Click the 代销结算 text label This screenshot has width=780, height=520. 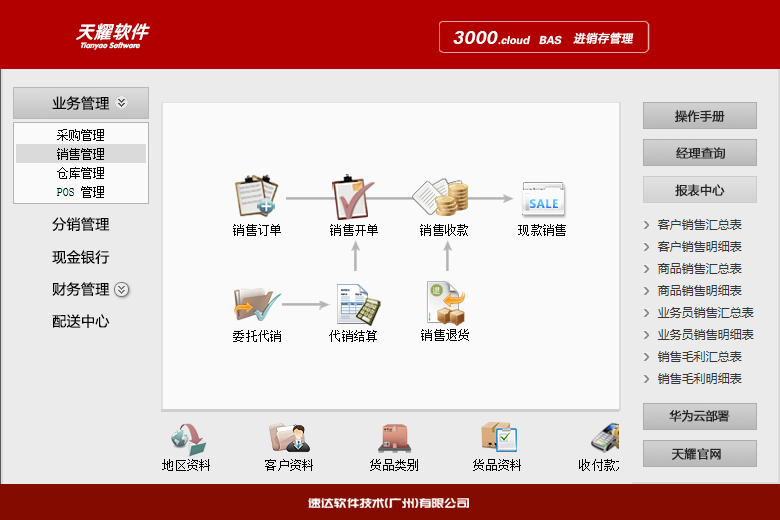tap(353, 336)
